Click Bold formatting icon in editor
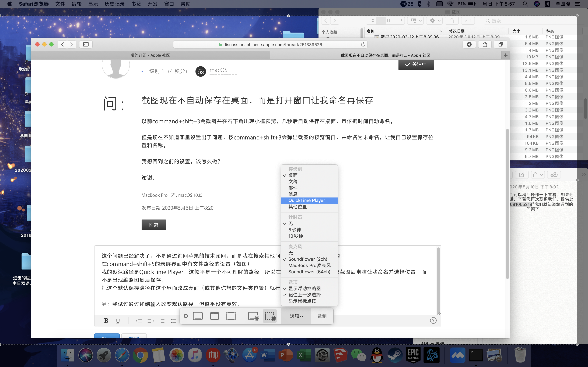 click(x=106, y=321)
